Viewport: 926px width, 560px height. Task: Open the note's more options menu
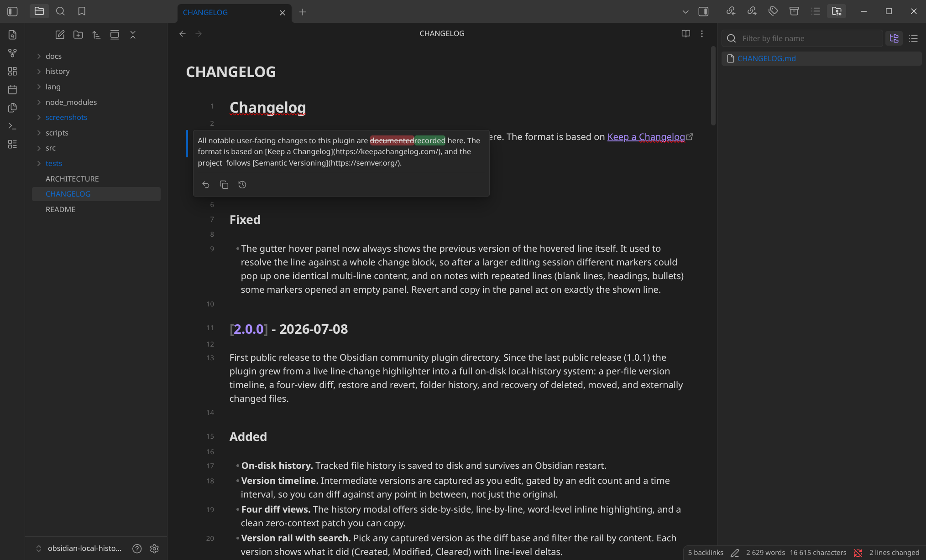[x=702, y=34]
